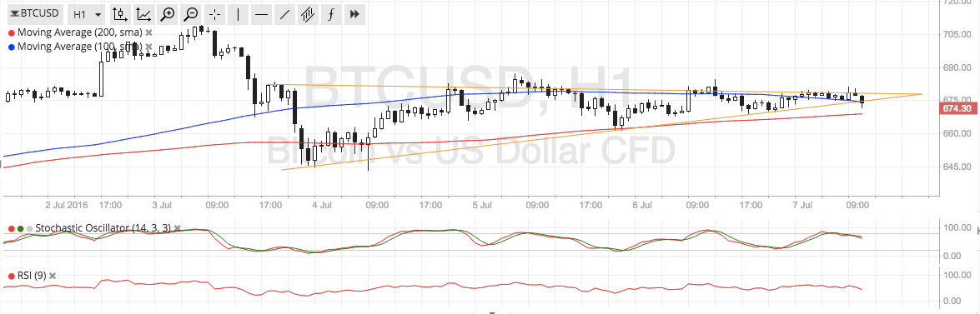
Task: Open the candlestick chart type menu
Action: 120,13
